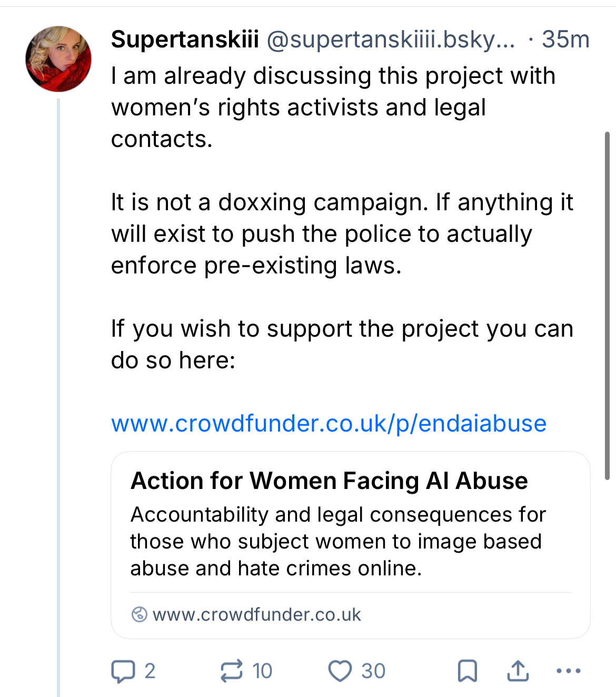Click the reply count number 2
The height and width of the screenshot is (697, 616).
coord(150,671)
